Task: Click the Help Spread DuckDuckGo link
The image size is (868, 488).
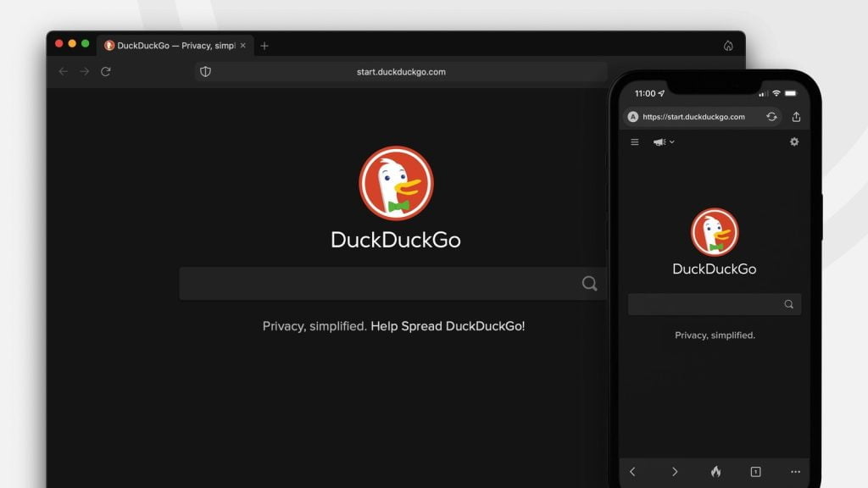Action: (x=448, y=326)
